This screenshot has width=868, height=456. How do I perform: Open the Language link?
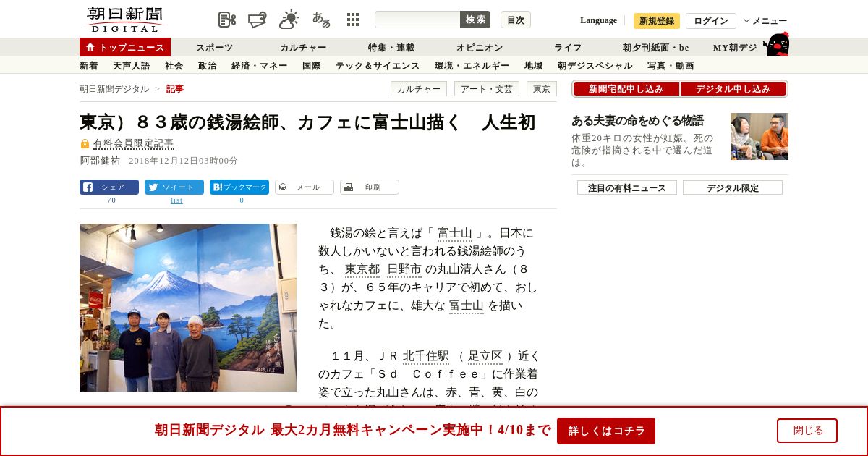(598, 20)
